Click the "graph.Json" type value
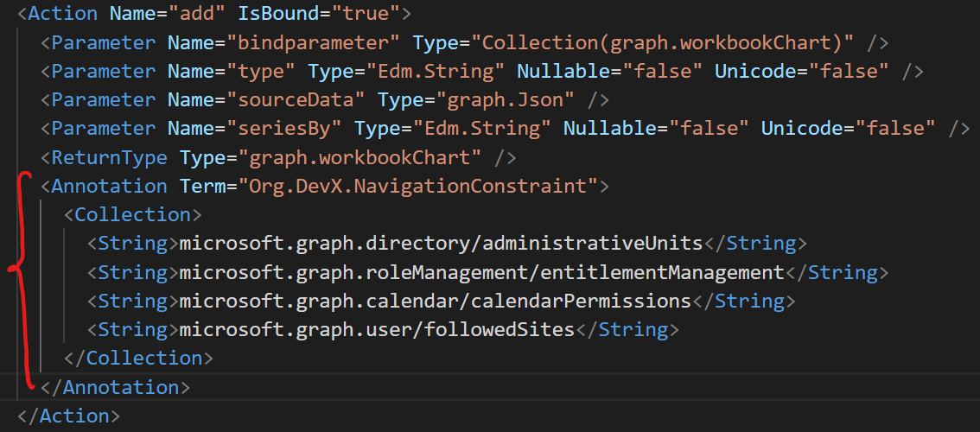 pyautogui.click(x=506, y=100)
